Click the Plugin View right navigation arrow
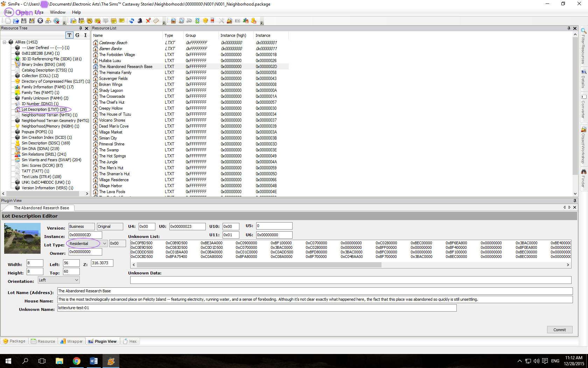Viewport: 588px width, 368px height. 569,207
